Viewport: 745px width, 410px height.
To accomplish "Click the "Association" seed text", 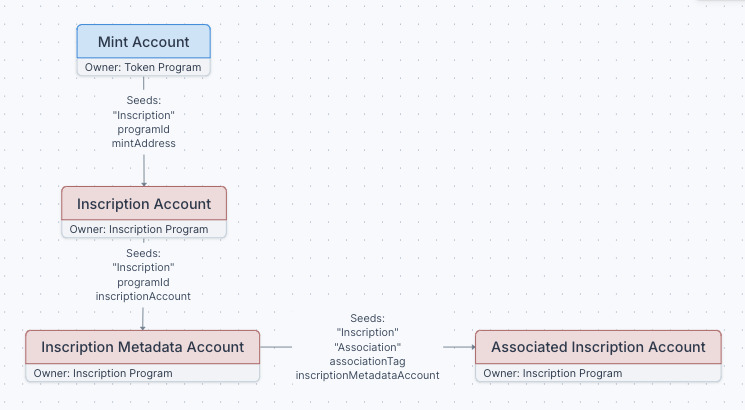I will [368, 346].
